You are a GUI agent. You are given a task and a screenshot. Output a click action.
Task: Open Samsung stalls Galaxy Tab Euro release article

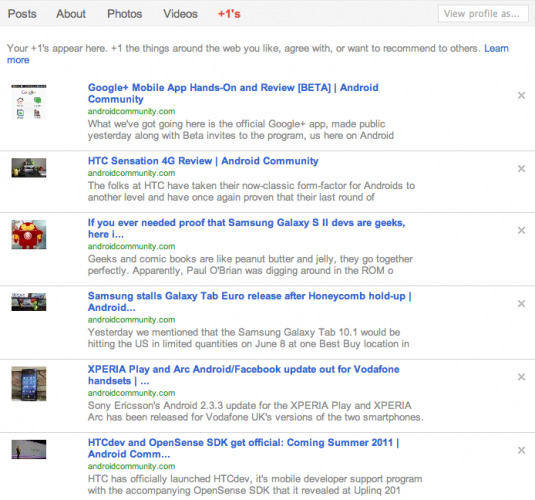point(249,302)
